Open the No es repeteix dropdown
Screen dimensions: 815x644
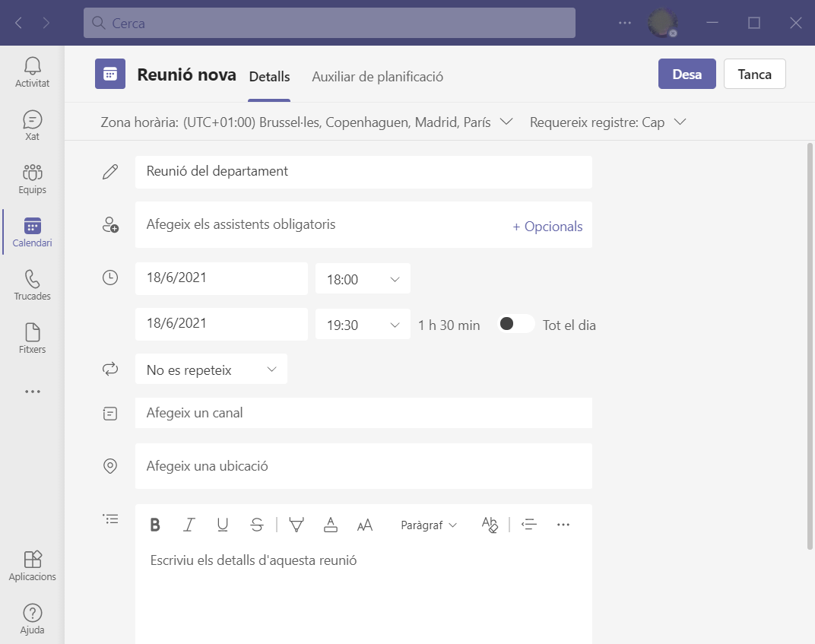click(211, 370)
